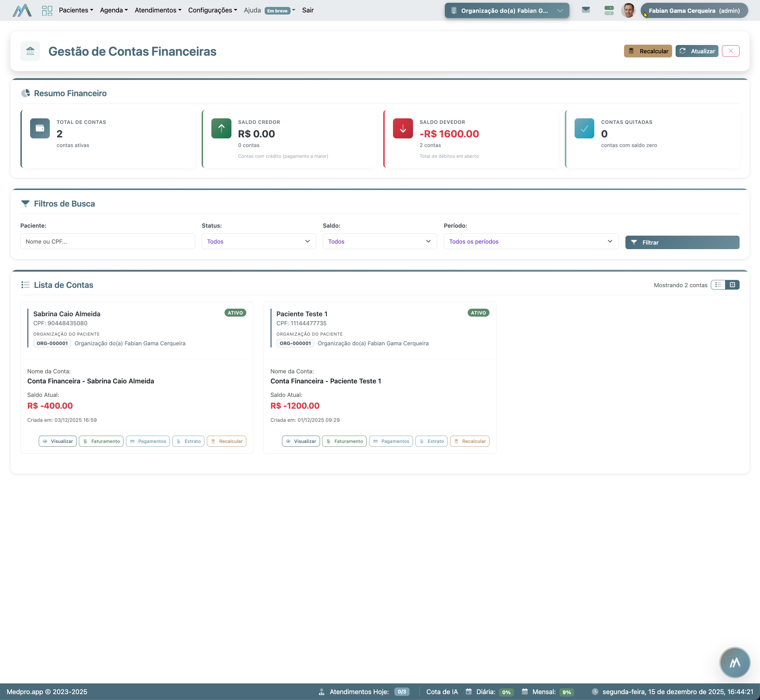Click the server status icon
The image size is (760, 700).
tap(608, 10)
